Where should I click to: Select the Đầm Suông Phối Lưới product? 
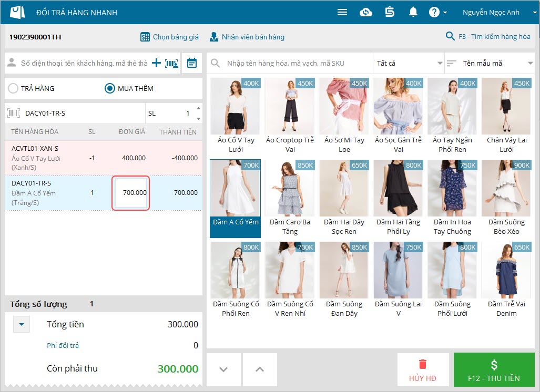point(452,280)
